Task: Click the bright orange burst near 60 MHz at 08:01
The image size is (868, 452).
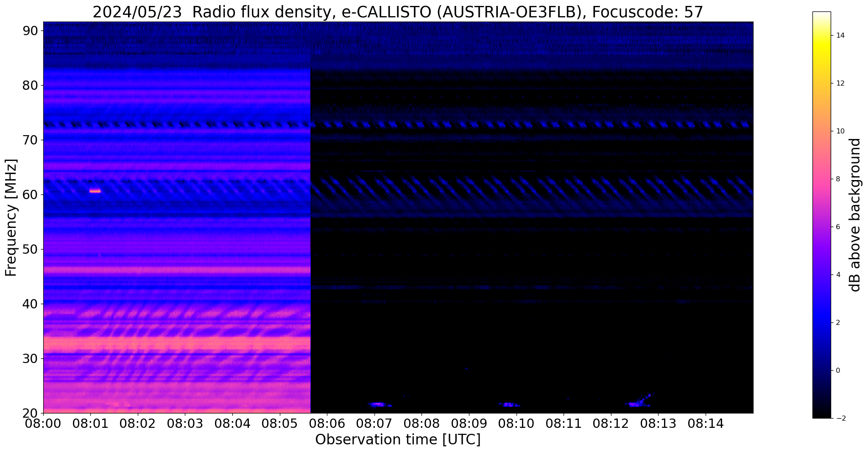Action: tap(95, 191)
